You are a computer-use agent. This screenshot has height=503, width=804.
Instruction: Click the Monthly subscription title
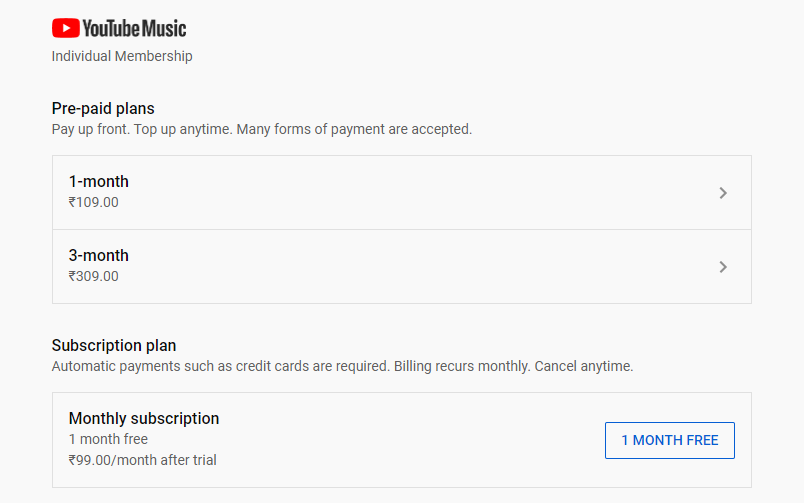coord(144,418)
